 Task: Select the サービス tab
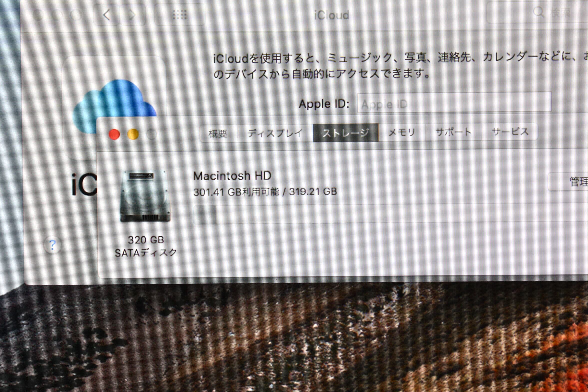tap(510, 132)
